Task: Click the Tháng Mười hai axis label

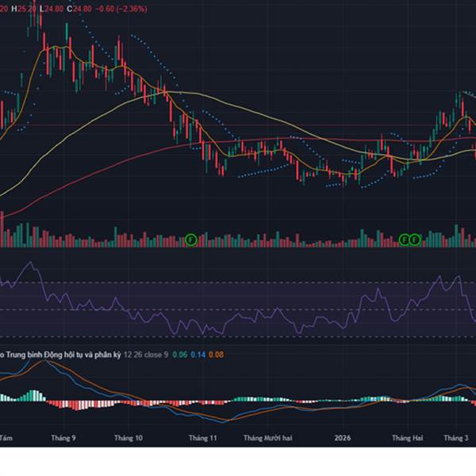Action: [268, 438]
